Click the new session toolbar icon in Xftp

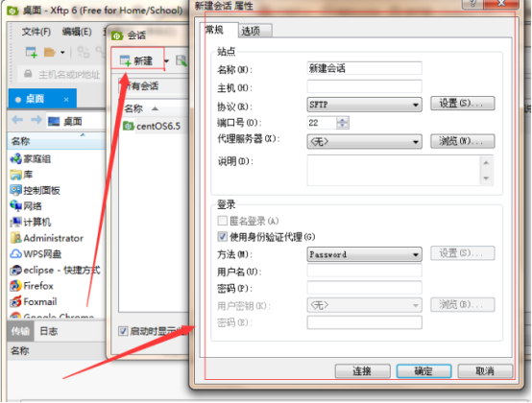click(32, 52)
